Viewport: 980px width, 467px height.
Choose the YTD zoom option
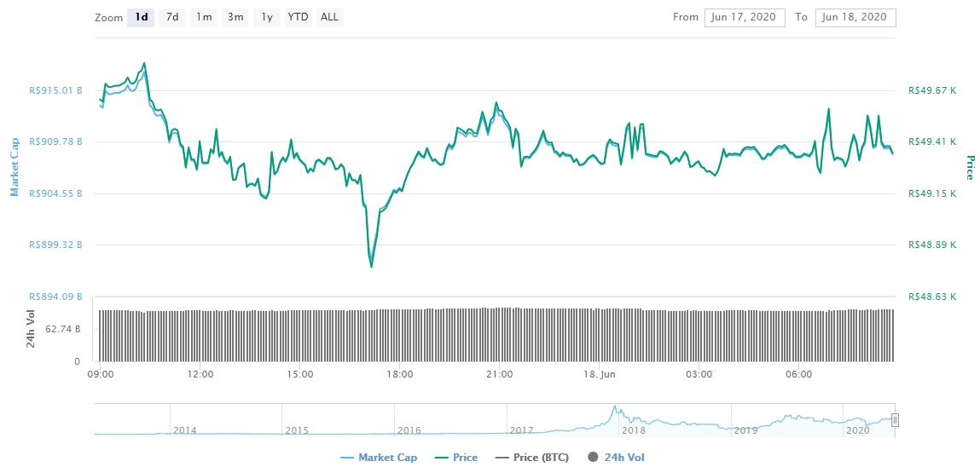tap(299, 18)
